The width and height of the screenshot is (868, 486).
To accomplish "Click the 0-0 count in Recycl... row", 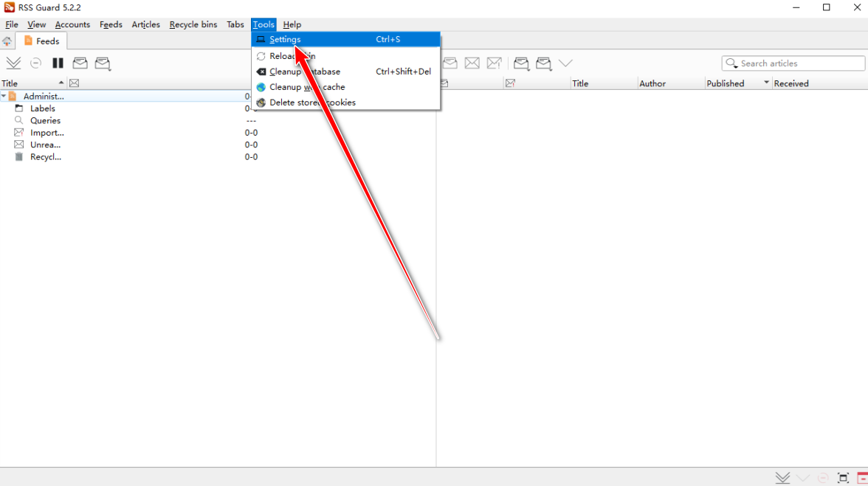I will pyautogui.click(x=251, y=157).
